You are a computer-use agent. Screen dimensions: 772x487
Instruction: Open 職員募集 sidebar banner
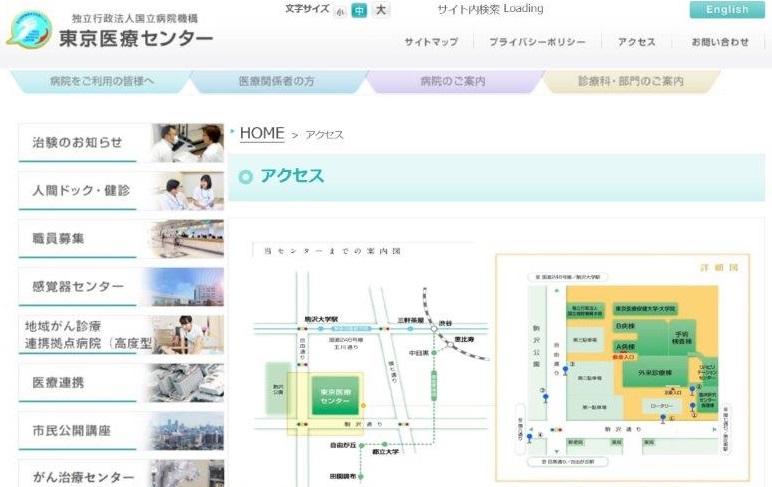(x=121, y=239)
